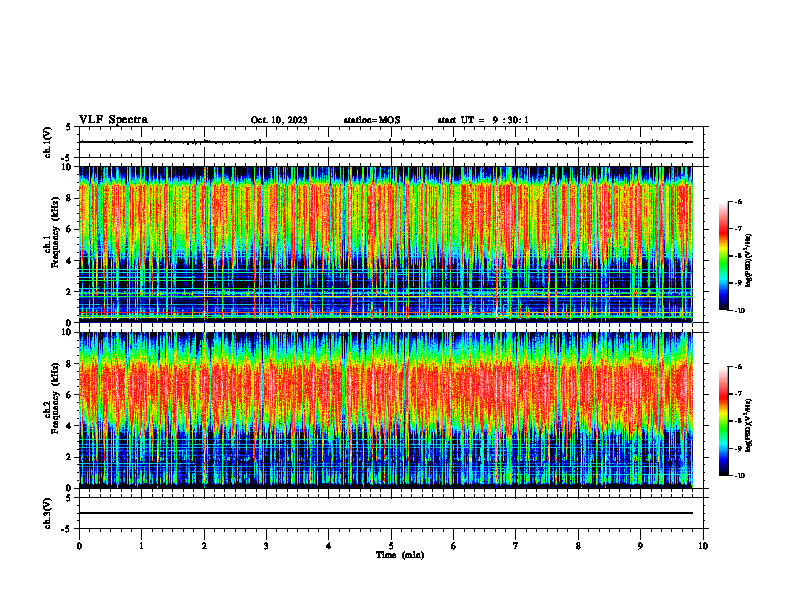This screenshot has width=792, height=612.
Task: Click the ch.1 spectrogram color scale bar
Action: point(723,256)
